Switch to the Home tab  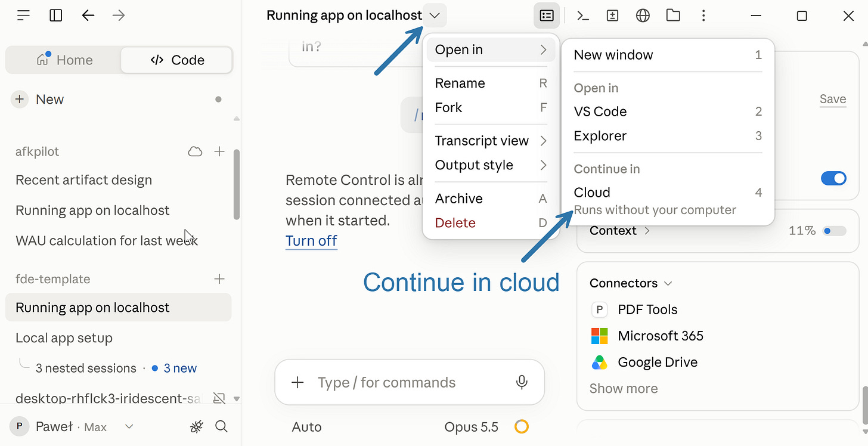[x=64, y=60]
